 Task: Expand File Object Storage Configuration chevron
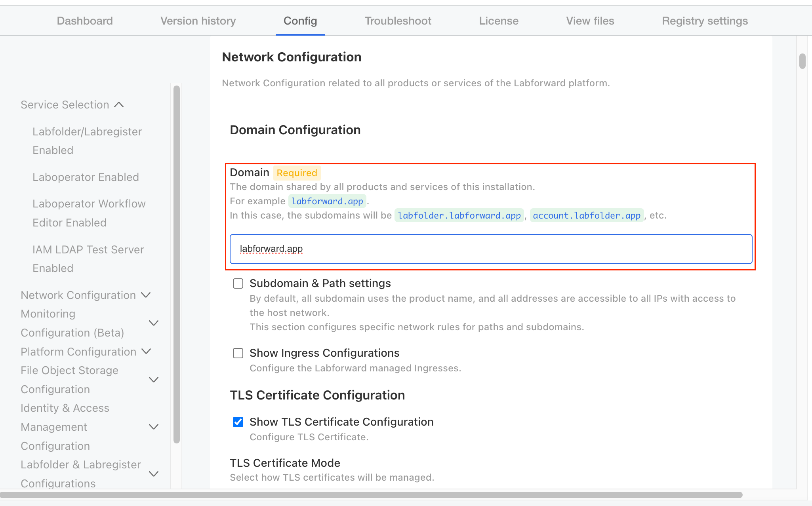point(154,380)
